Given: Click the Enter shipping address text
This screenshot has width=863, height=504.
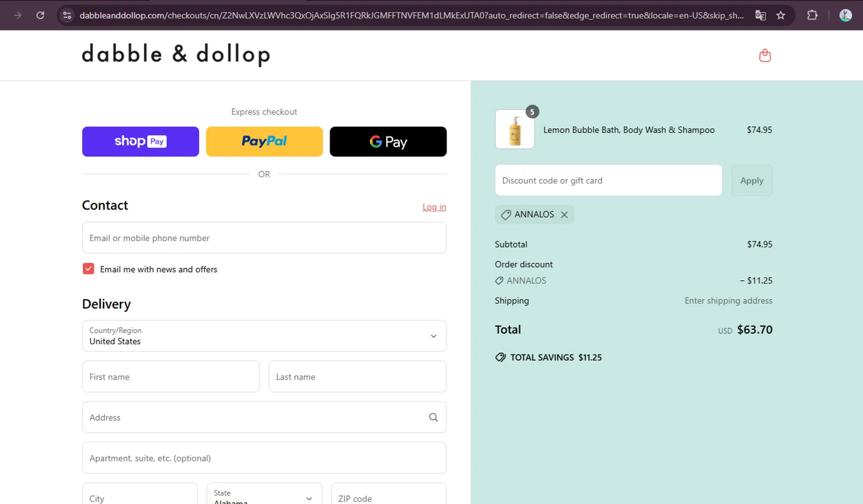Looking at the screenshot, I should tap(728, 301).
